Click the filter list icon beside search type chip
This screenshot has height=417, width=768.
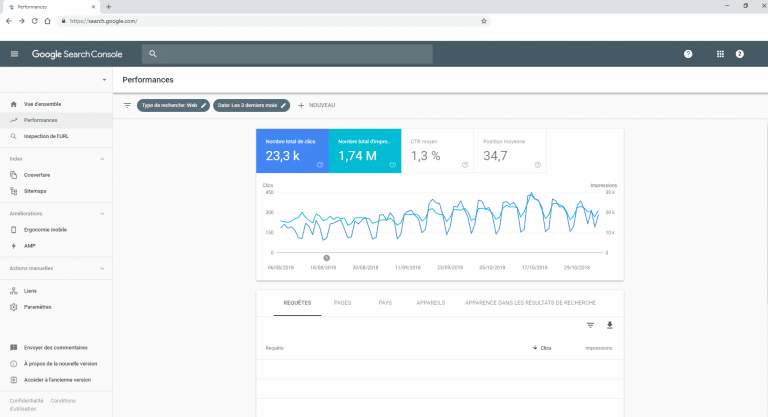(127, 105)
